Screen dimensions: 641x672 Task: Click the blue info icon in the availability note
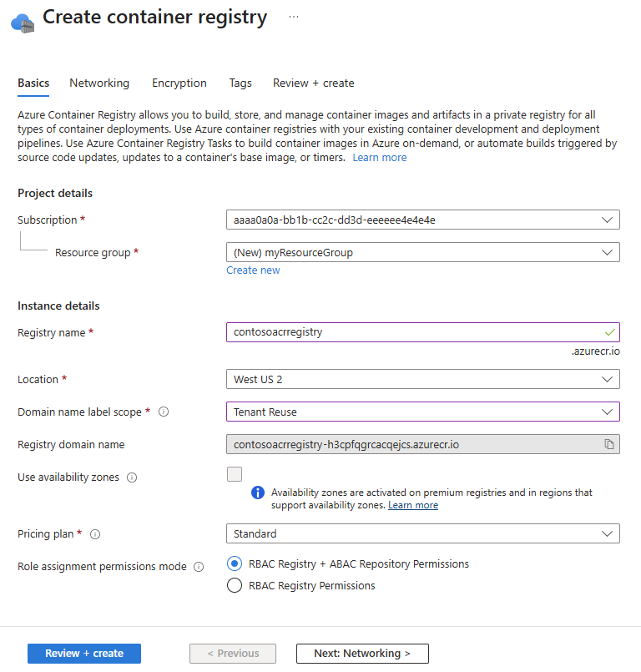point(258,492)
